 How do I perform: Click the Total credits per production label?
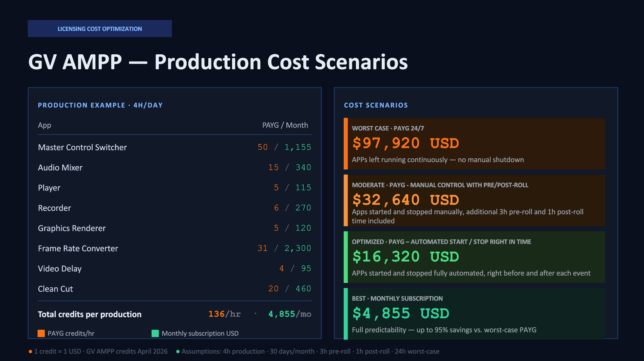pos(90,314)
